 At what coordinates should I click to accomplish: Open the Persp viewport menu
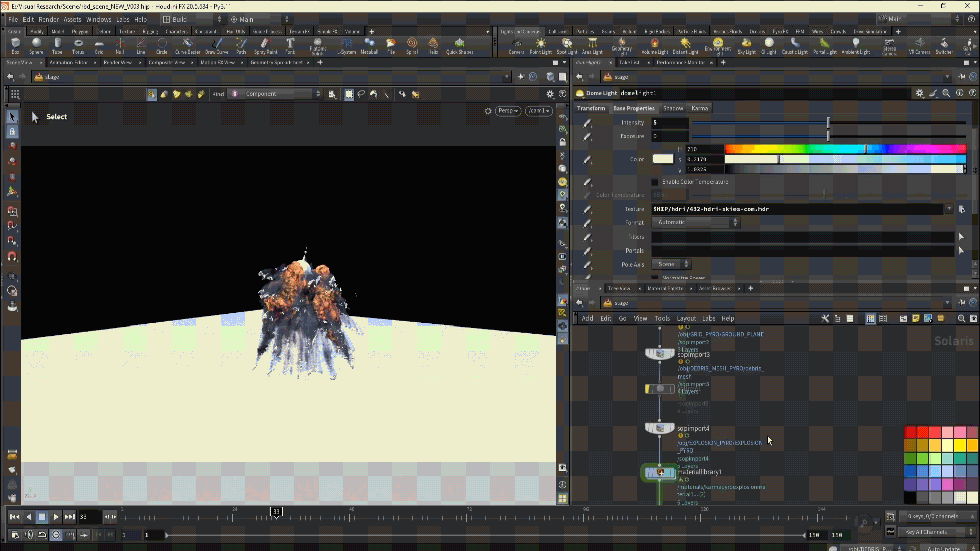[x=507, y=111]
